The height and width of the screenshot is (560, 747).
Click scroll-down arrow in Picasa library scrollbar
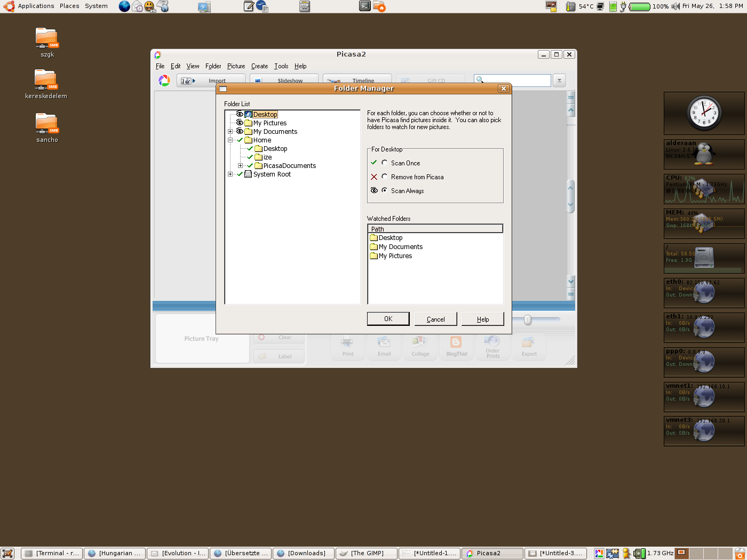[571, 281]
